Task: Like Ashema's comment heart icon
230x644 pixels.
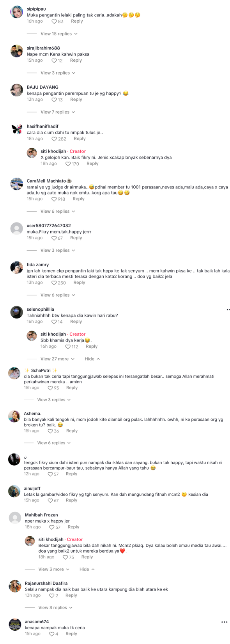Action: pos(50,431)
